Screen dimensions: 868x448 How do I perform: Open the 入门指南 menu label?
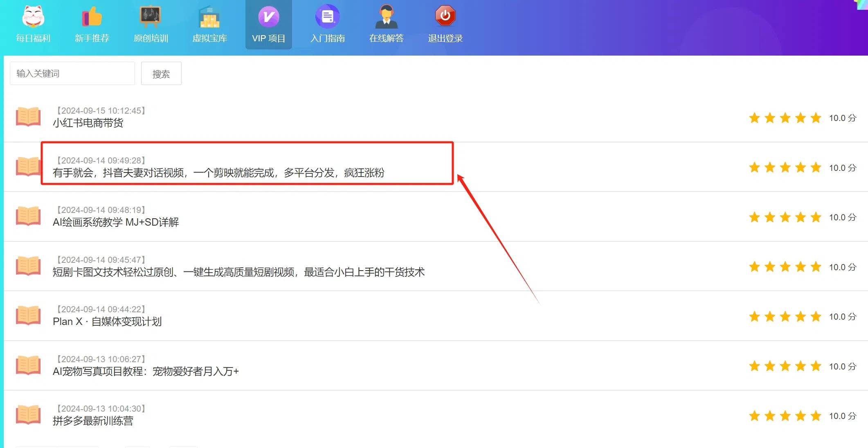[327, 38]
